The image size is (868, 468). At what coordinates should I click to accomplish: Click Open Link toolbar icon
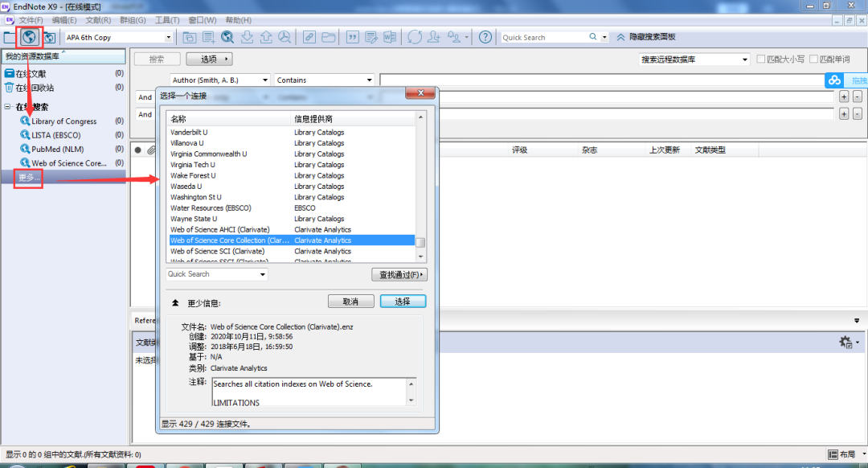click(x=309, y=37)
